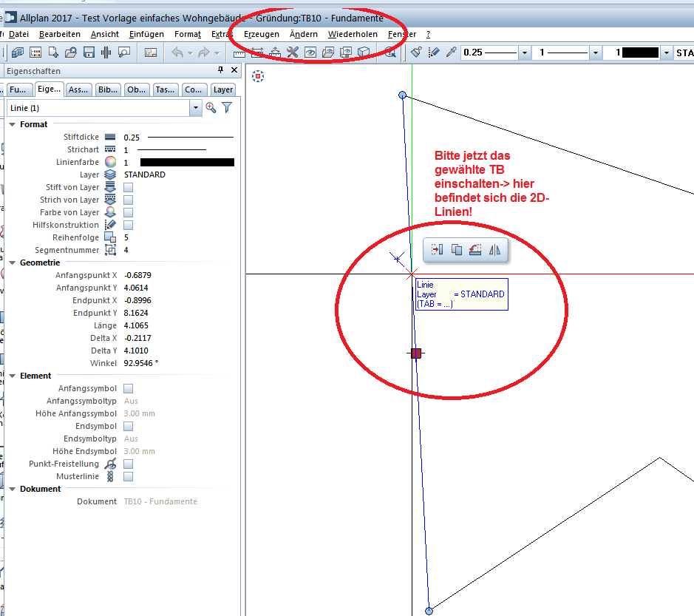Click the Rotate icon in floating toolbar
This screenshot has width=694, height=616.
tap(476, 250)
